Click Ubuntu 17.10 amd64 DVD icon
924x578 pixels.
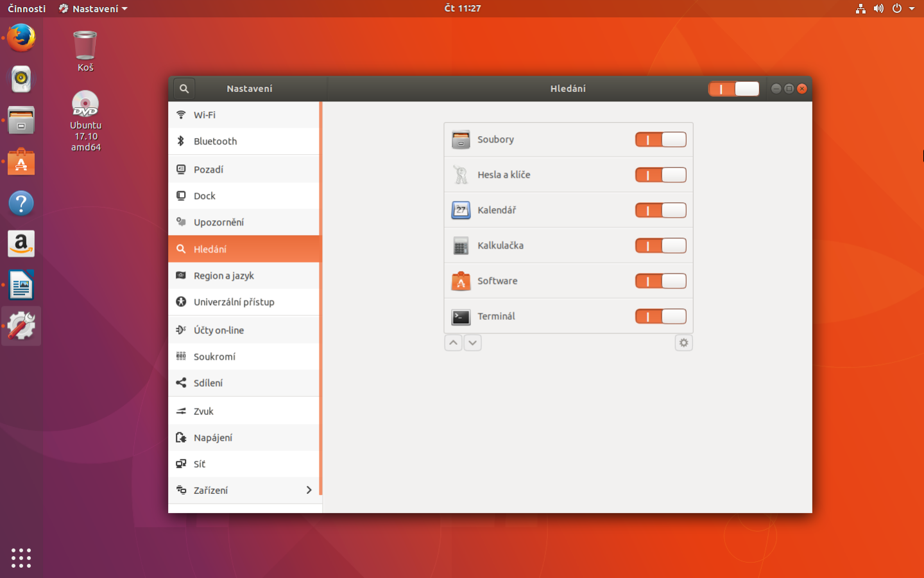point(85,121)
